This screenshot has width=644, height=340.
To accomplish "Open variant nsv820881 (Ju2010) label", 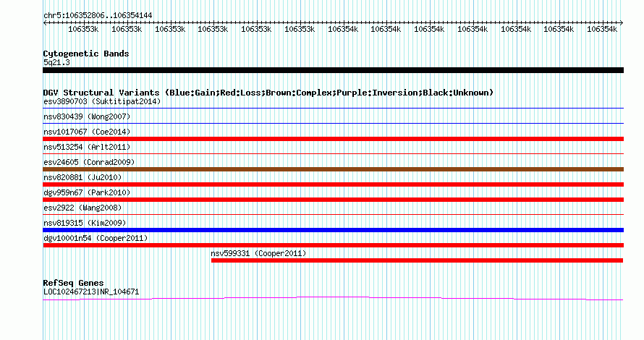I will tap(82, 177).
